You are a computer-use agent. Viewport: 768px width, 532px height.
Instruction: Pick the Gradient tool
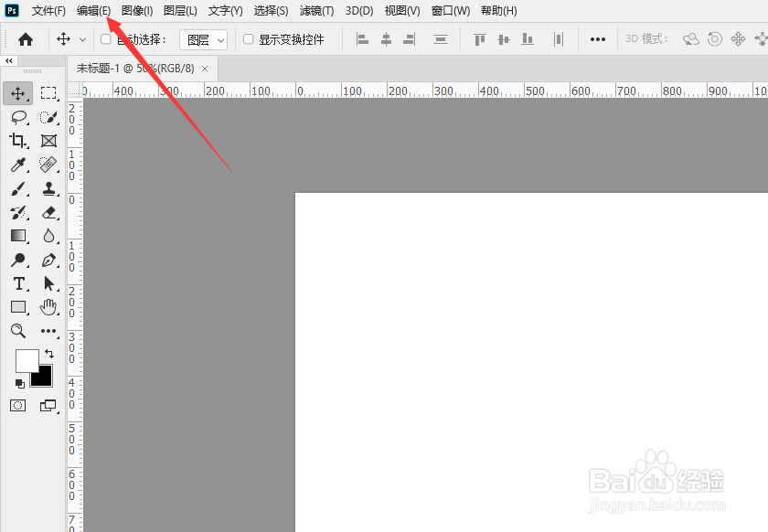[x=18, y=236]
